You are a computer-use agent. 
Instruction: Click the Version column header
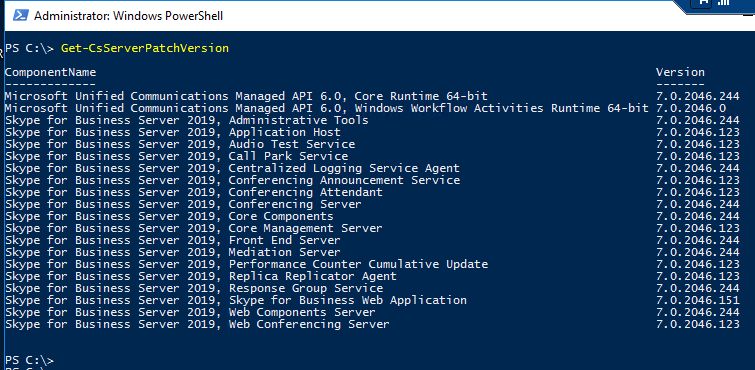tap(680, 72)
